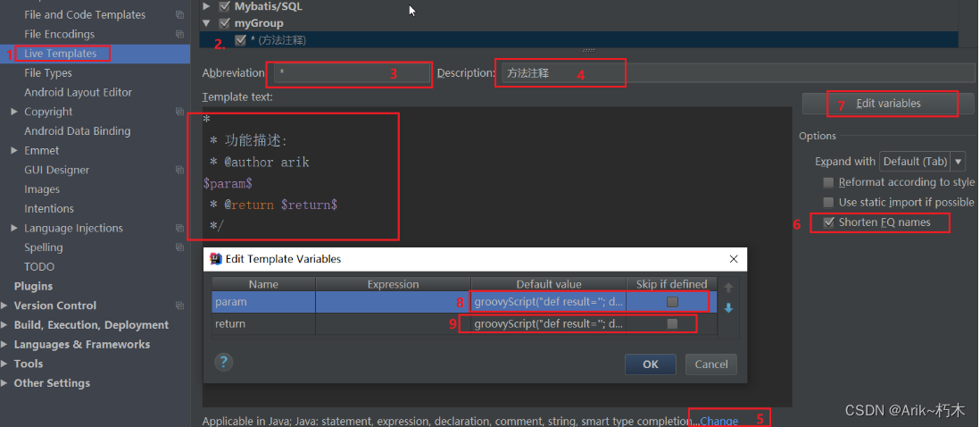Click the Abbreviation input field
The height and width of the screenshot is (427, 980).
[x=352, y=73]
